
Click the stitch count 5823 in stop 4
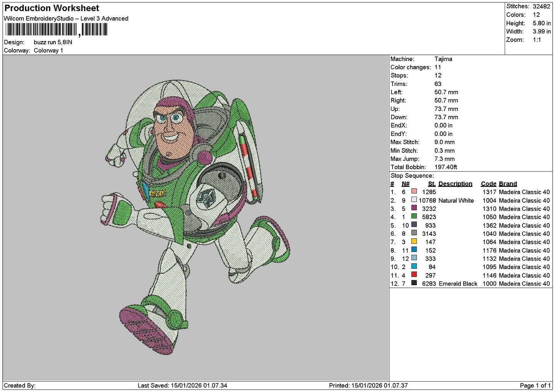click(x=429, y=217)
